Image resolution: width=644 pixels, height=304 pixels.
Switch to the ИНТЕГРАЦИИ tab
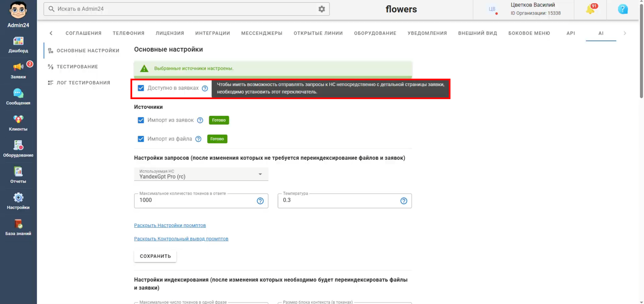point(212,33)
